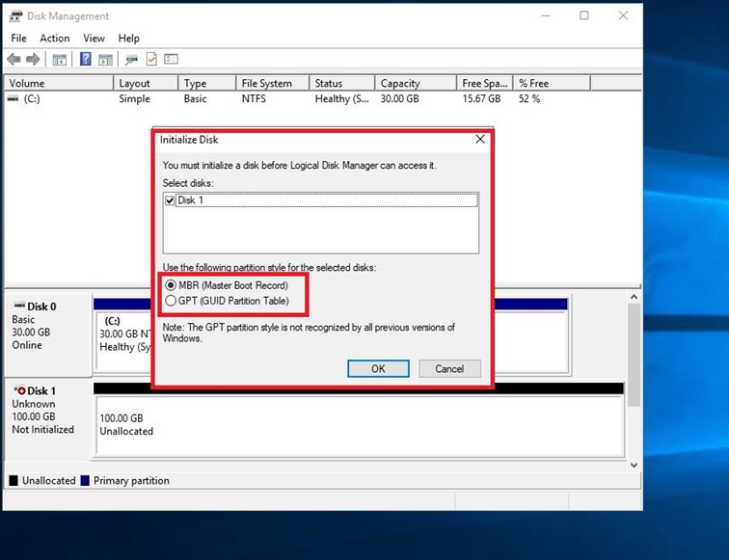Click the blue Primary partition legend swatch
The image size is (729, 560).
[86, 481]
